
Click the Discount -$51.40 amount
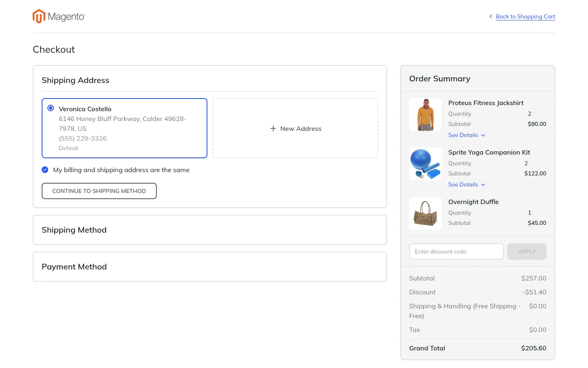pos(535,292)
